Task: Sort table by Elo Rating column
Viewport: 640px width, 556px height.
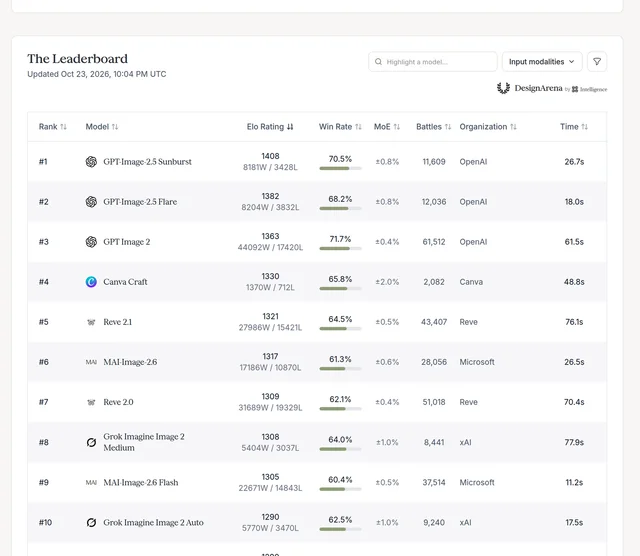Action: coord(270,127)
